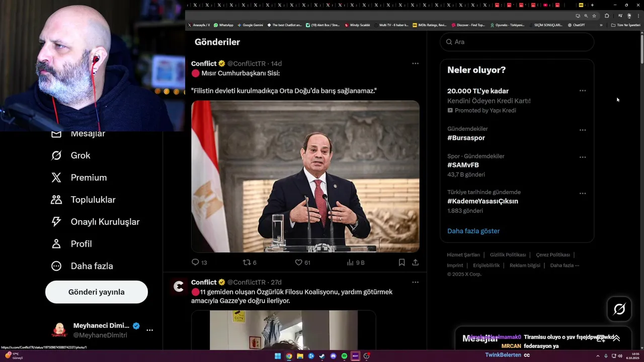This screenshot has width=644, height=362.
Task: Click Daha fazla göster link
Action: coord(473,231)
